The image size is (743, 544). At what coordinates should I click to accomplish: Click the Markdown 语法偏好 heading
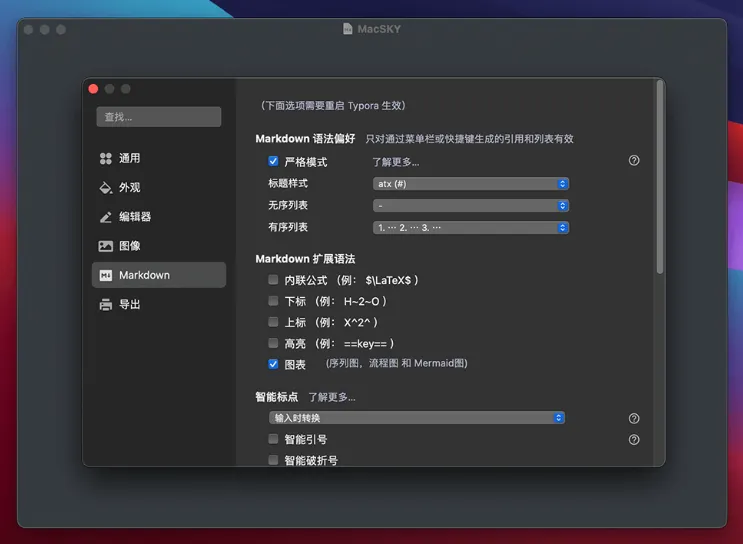click(305, 139)
